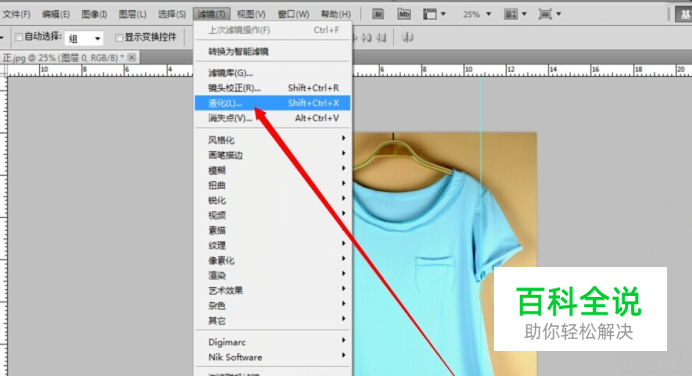
Task: Choose 转换为智能滤镜 from the menu
Action: point(272,51)
